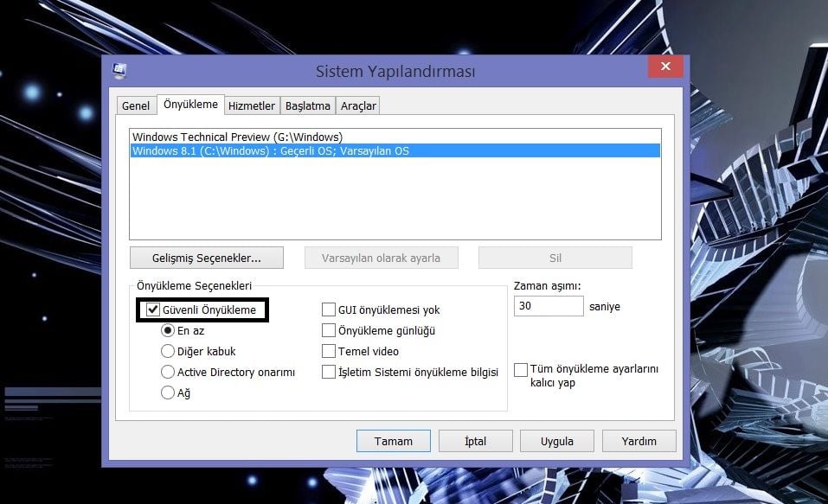Viewport: 828px width, 504px height.
Task: Cancel with the İptal button
Action: tap(475, 441)
